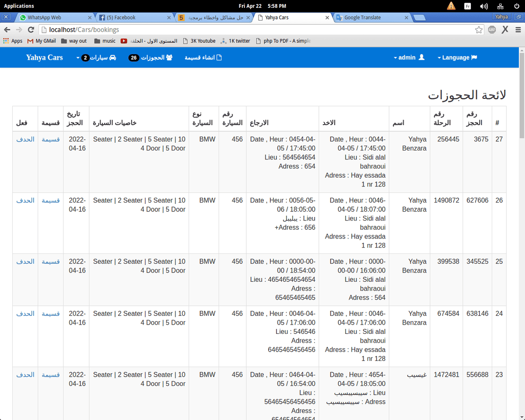
Task: Click the Yahya Cars brand link
Action: coord(44,58)
